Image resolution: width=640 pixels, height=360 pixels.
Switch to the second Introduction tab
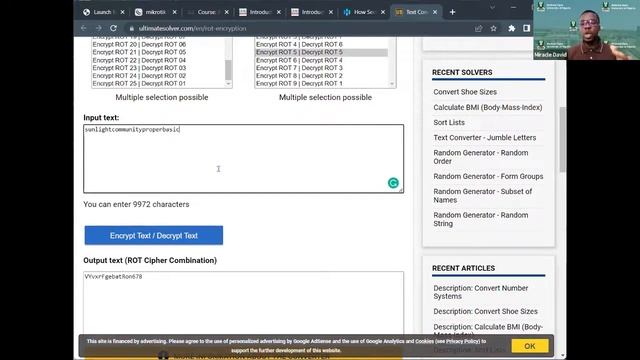(311, 12)
